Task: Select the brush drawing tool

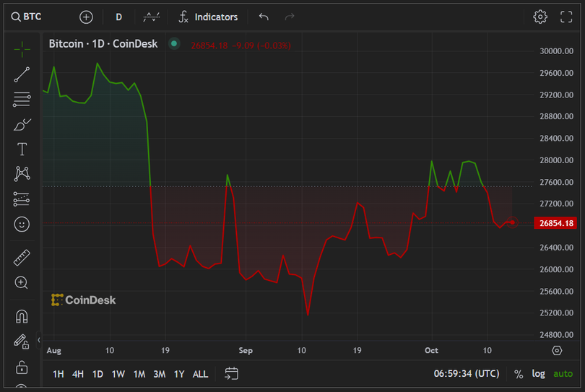Action: pyautogui.click(x=22, y=125)
